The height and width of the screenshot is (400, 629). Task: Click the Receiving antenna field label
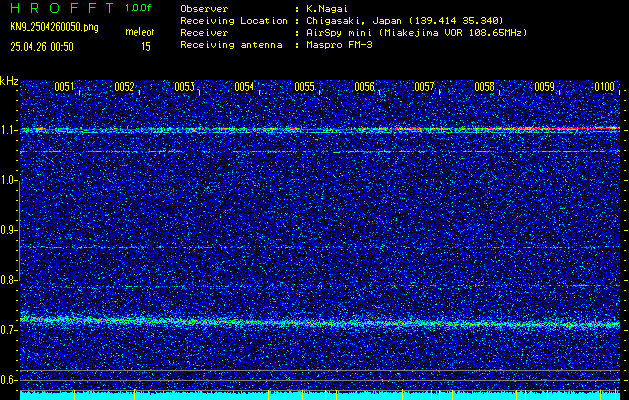[231, 45]
